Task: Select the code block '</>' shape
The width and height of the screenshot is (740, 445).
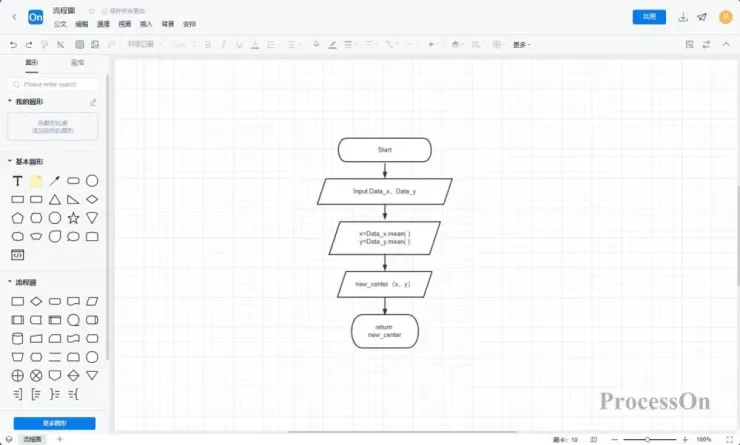Action: pos(17,255)
